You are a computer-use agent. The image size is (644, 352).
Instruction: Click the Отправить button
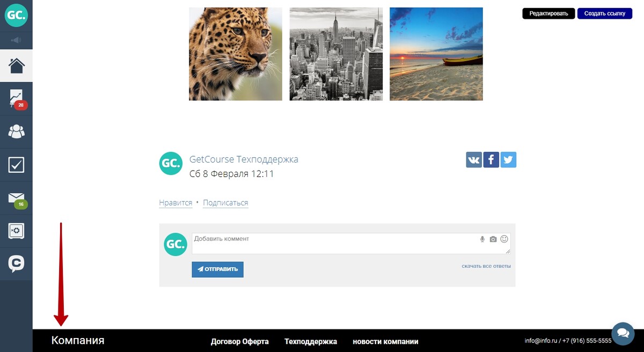click(217, 269)
